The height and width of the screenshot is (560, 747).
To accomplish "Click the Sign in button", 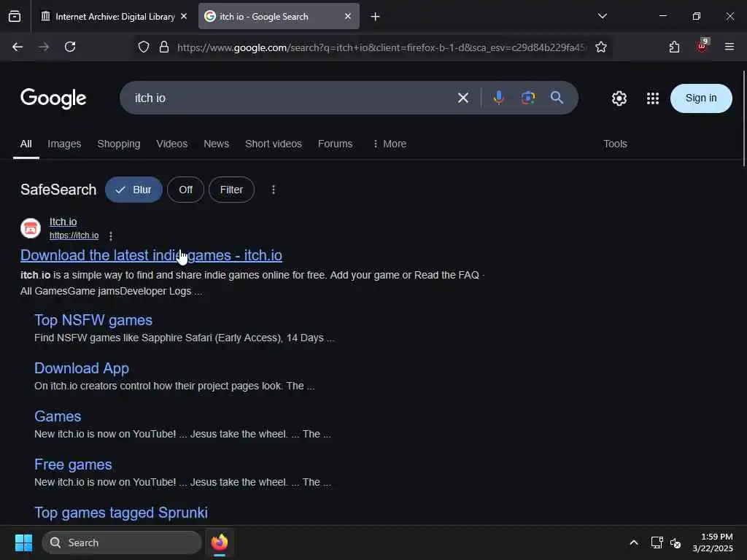I will [x=701, y=98].
